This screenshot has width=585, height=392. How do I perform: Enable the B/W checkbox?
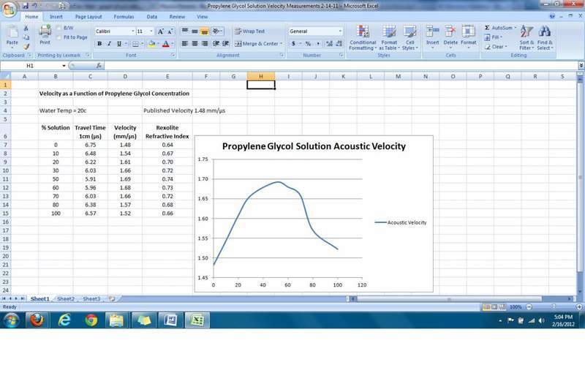click(x=59, y=29)
